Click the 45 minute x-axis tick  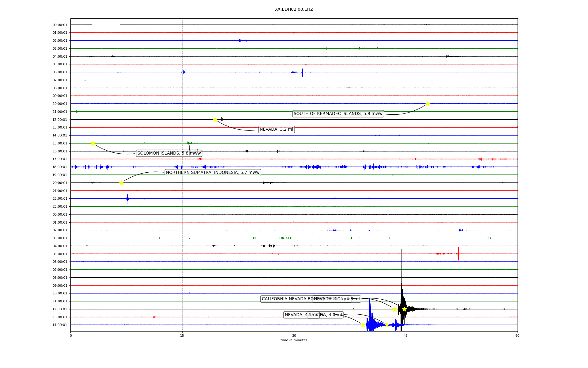click(405, 335)
